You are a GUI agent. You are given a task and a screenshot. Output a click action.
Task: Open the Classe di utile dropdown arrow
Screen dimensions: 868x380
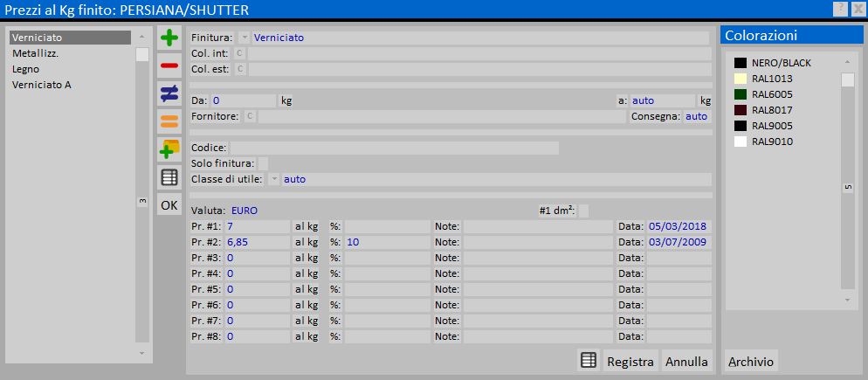click(x=274, y=179)
